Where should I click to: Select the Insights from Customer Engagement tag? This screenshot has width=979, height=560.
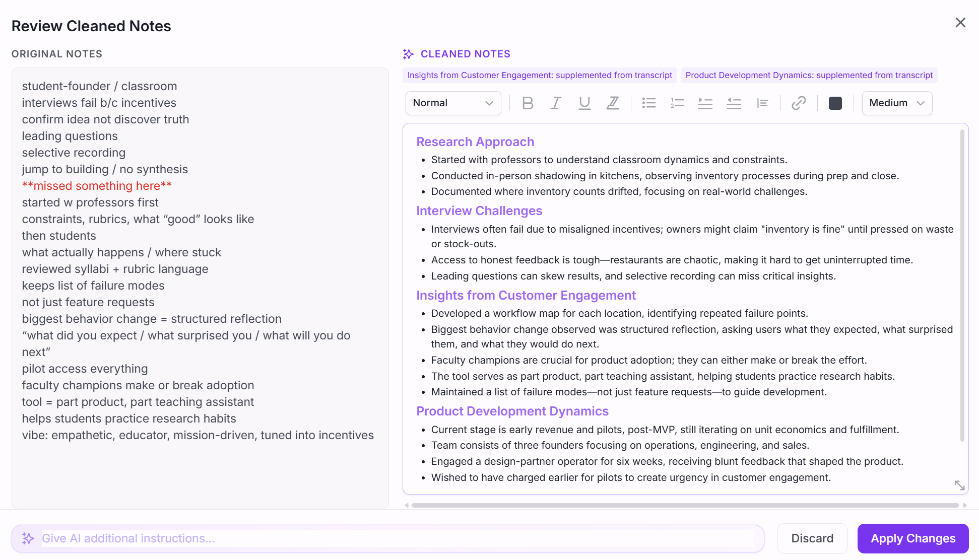point(539,75)
